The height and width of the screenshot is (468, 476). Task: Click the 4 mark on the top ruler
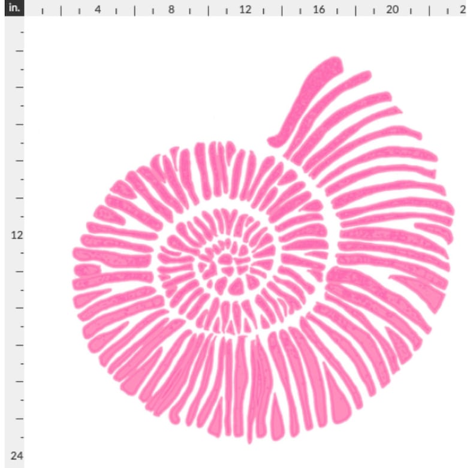(x=98, y=10)
